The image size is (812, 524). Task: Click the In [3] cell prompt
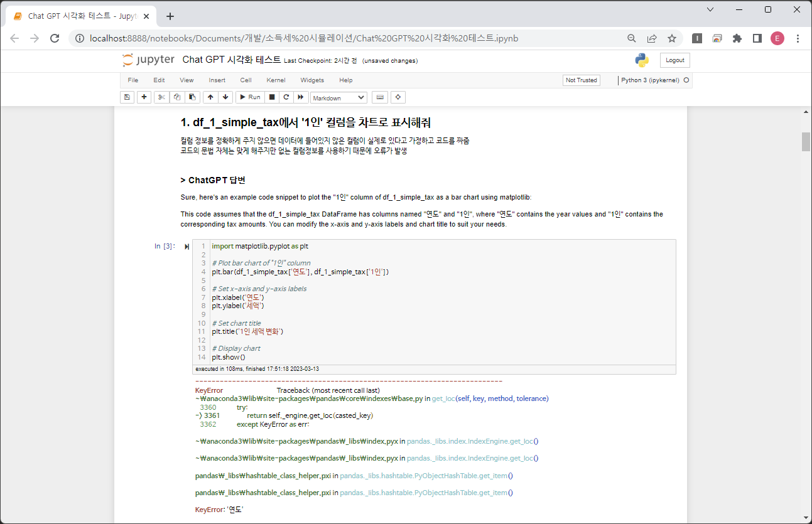(x=165, y=246)
